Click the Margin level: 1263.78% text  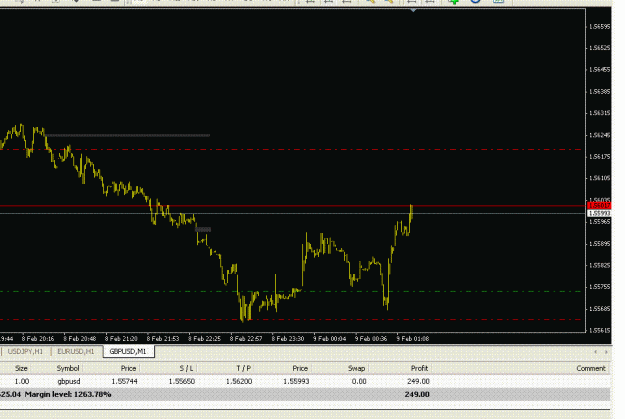pyautogui.click(x=68, y=394)
